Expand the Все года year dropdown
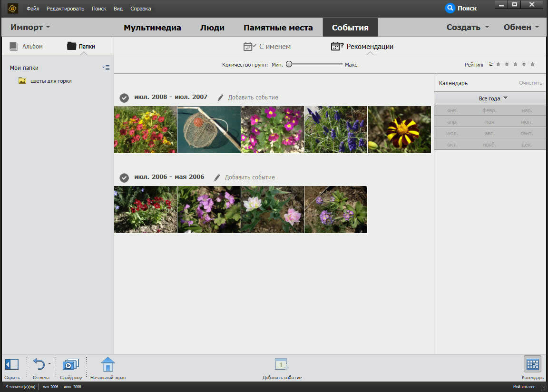The height and width of the screenshot is (392, 548). pyautogui.click(x=493, y=98)
